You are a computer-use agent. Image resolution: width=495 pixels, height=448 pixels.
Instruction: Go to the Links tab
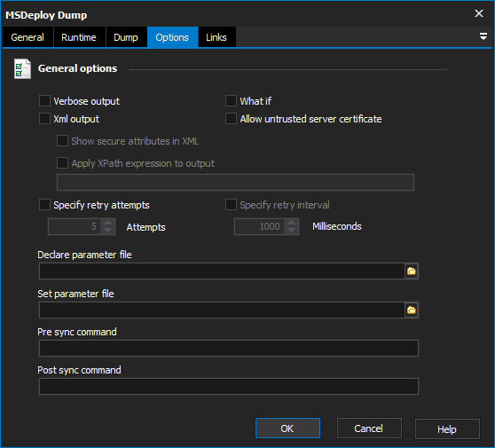tap(216, 37)
